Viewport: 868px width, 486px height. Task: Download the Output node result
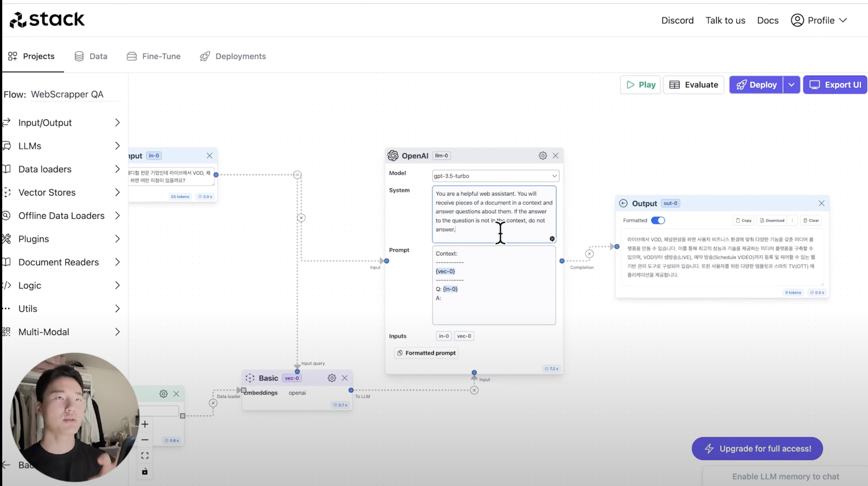772,220
